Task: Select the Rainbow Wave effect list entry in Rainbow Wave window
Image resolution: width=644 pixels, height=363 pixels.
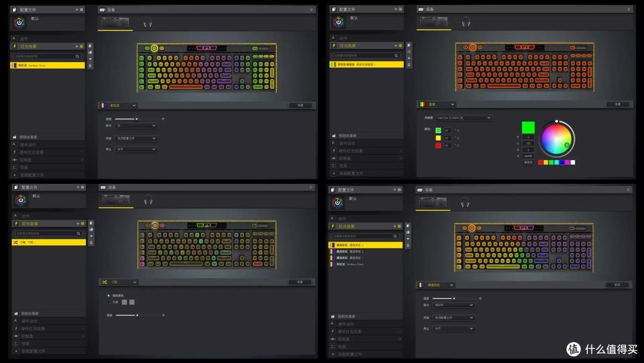Action: 47,65
